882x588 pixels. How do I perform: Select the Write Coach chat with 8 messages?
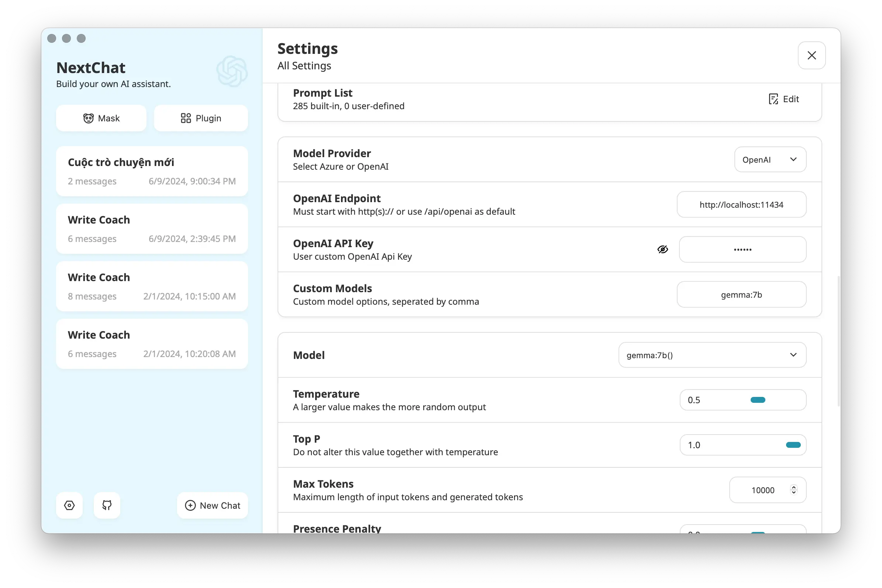152,287
